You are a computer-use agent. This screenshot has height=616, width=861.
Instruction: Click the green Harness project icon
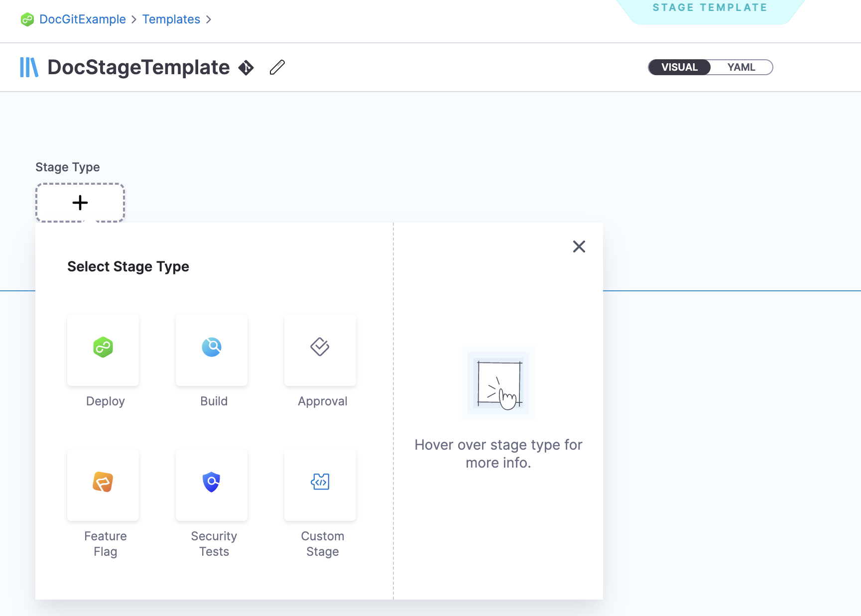[x=27, y=19]
